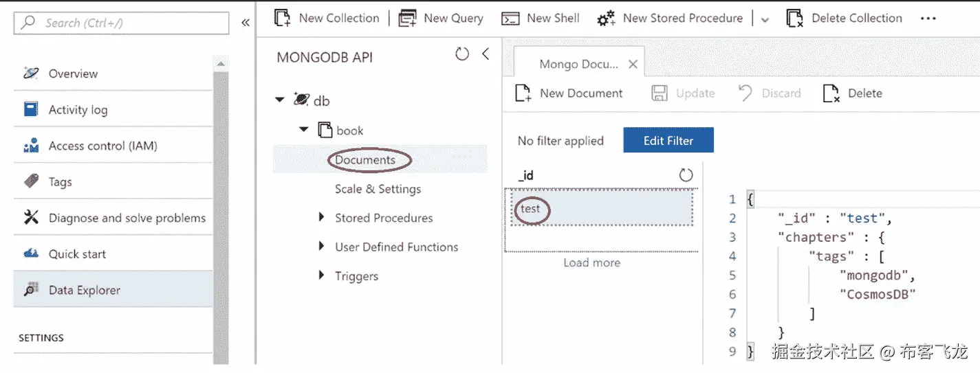Screen dimensions: 980x373
Task: Collapse the db database node
Action: point(280,100)
